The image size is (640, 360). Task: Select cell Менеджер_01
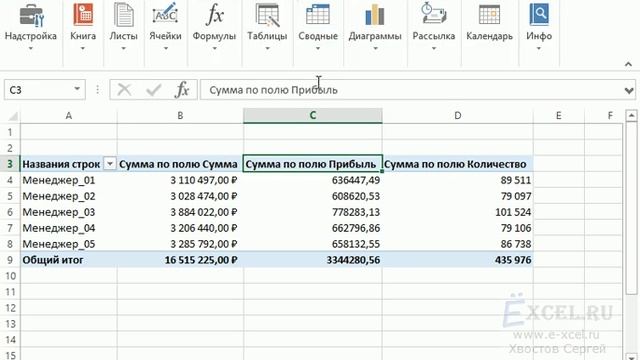click(x=69, y=180)
